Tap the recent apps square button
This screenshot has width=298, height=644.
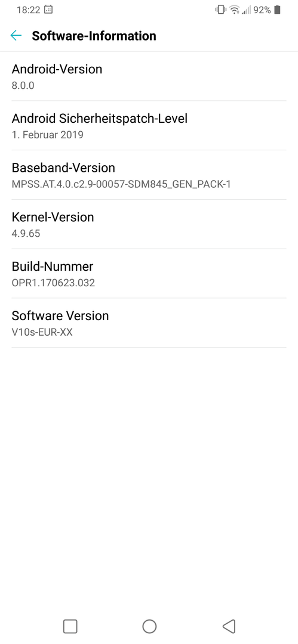click(x=70, y=626)
